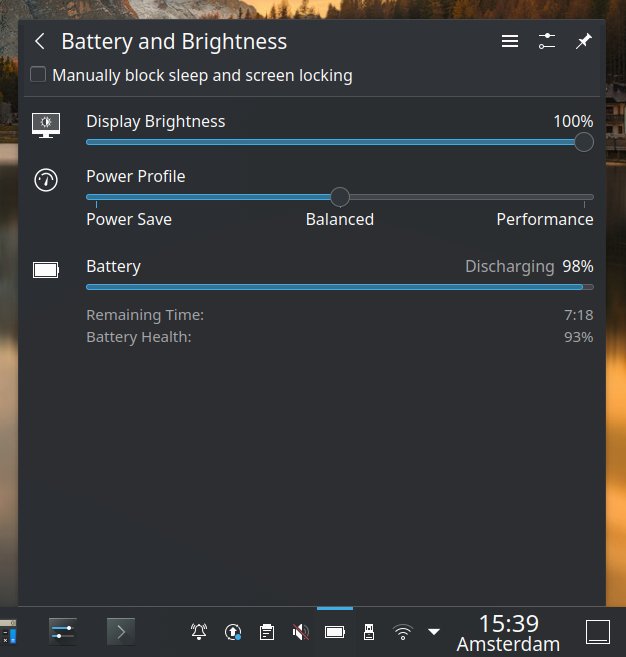Open the updates tray icon

pyautogui.click(x=233, y=631)
